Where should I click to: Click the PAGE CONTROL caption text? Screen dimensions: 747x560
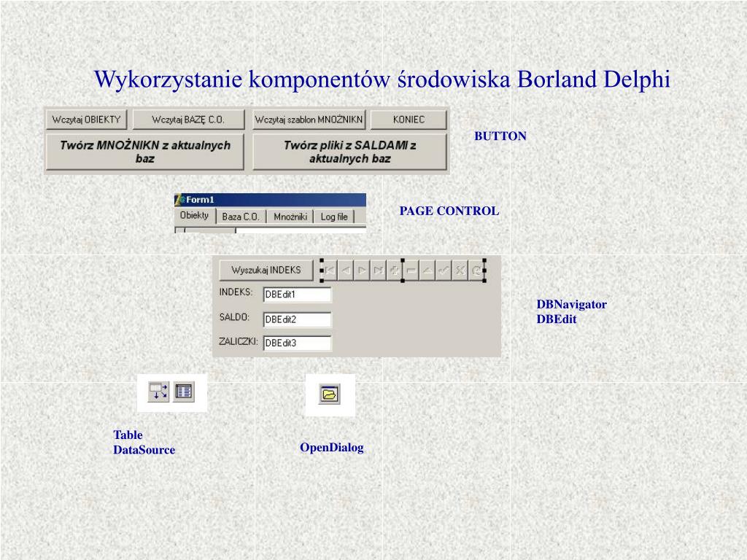pyautogui.click(x=449, y=211)
